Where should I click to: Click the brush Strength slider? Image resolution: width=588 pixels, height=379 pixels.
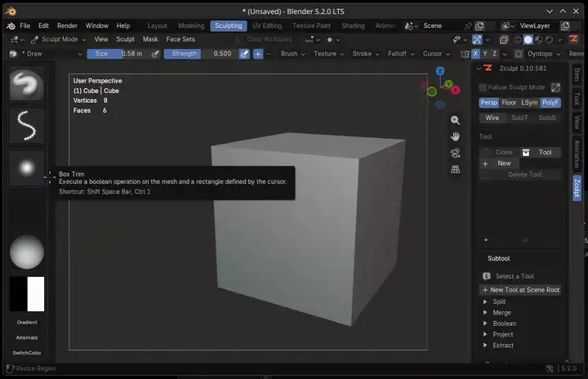pos(201,54)
